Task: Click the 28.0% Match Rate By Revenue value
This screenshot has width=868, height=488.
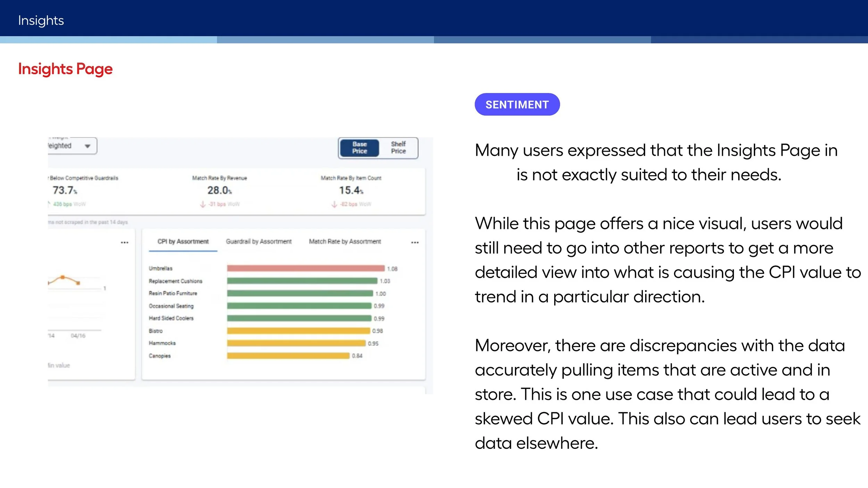Action: pyautogui.click(x=219, y=191)
